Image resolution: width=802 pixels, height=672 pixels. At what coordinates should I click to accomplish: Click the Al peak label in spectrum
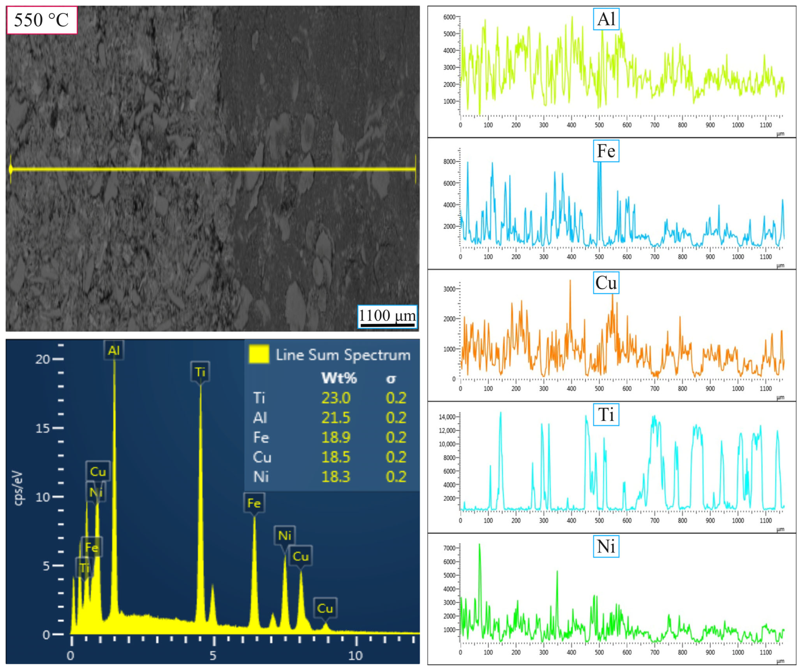(x=114, y=350)
